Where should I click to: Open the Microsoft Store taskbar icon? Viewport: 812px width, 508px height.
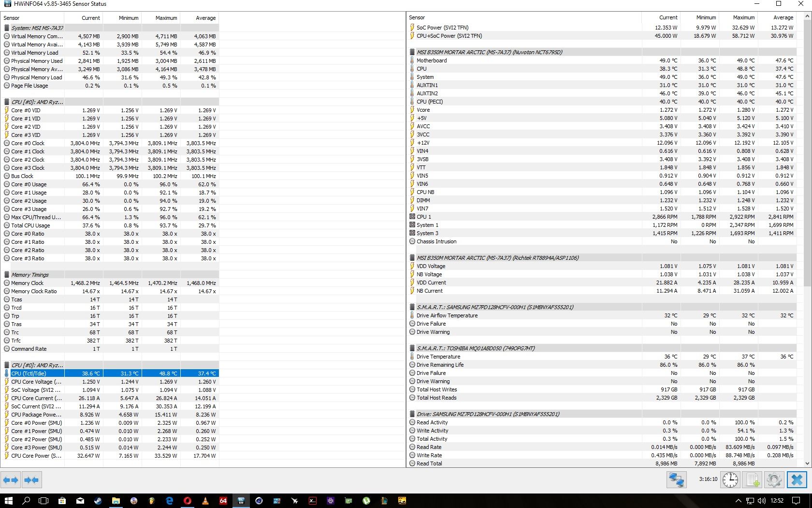tap(62, 501)
